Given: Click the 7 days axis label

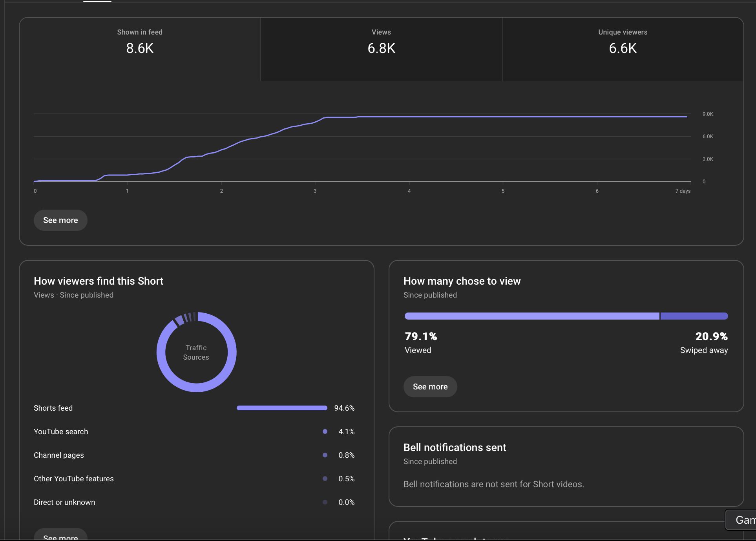Looking at the screenshot, I should 683,191.
